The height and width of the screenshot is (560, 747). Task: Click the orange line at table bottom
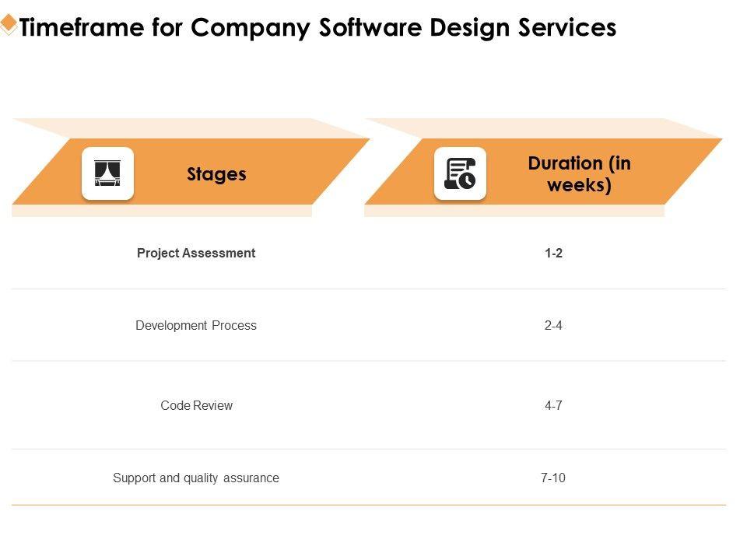[369, 505]
